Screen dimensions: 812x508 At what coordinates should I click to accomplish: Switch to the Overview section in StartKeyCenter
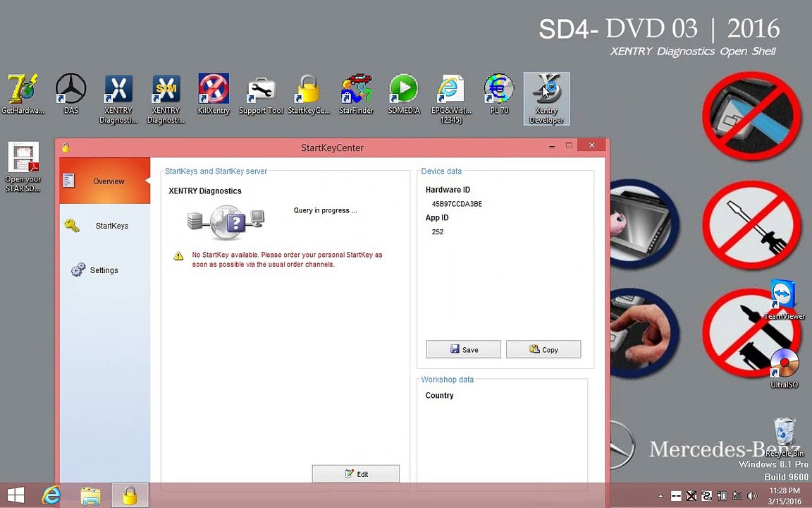tap(105, 181)
